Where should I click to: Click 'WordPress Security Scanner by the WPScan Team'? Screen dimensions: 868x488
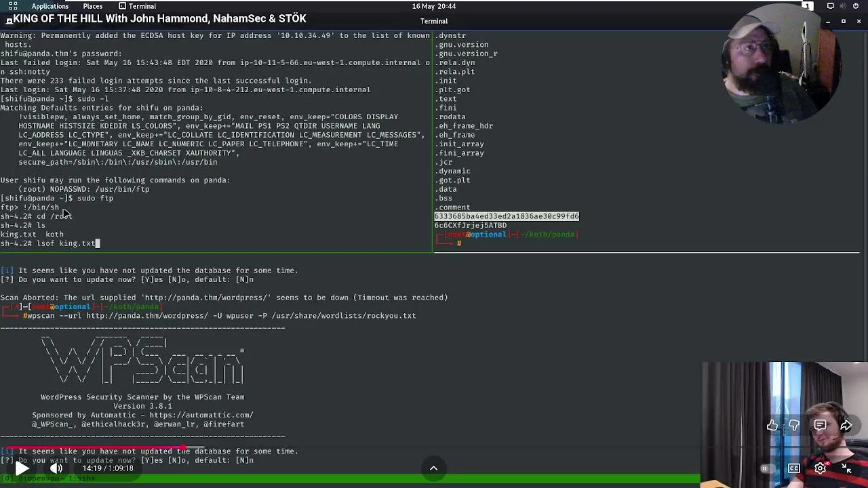click(x=142, y=397)
